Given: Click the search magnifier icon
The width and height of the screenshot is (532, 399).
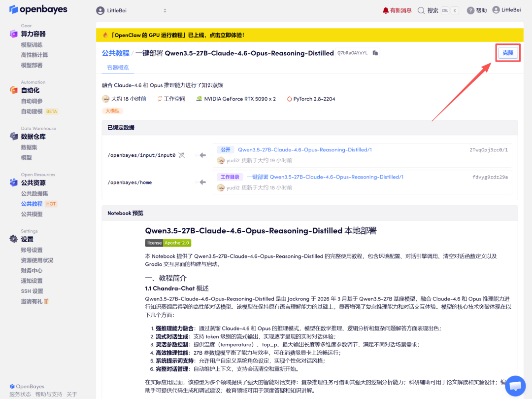Looking at the screenshot, I should [x=421, y=10].
